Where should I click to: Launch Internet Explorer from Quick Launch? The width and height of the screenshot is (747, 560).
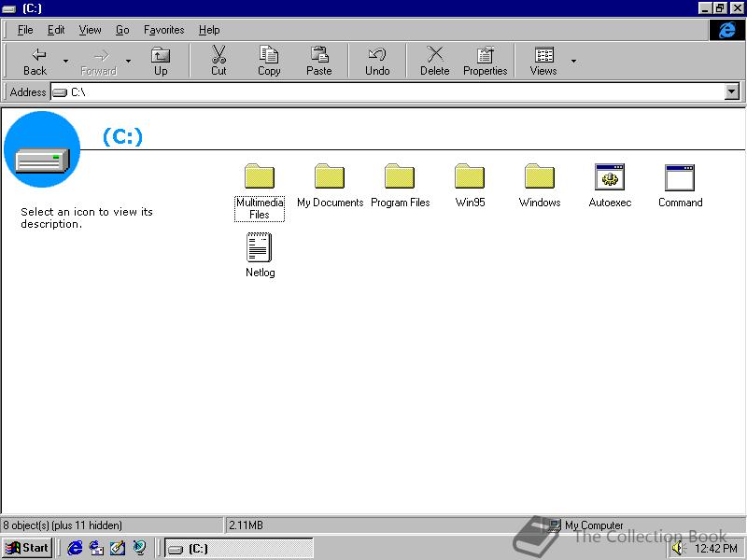pos(75,548)
